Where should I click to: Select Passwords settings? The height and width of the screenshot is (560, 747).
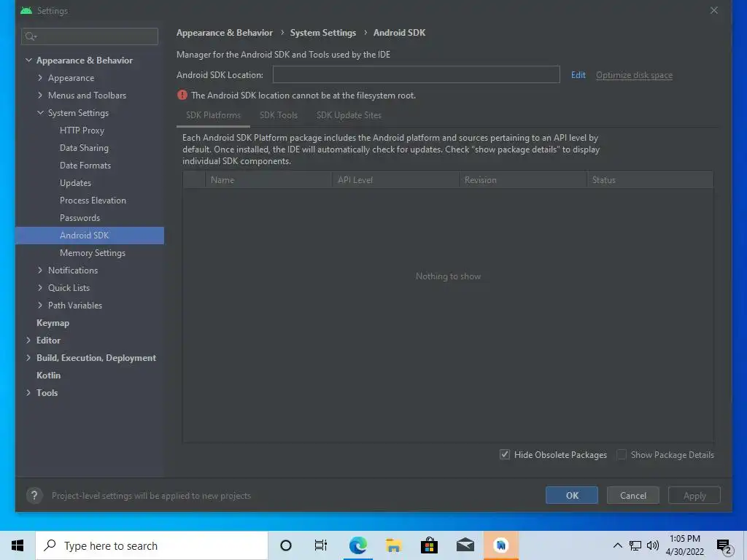pos(80,217)
